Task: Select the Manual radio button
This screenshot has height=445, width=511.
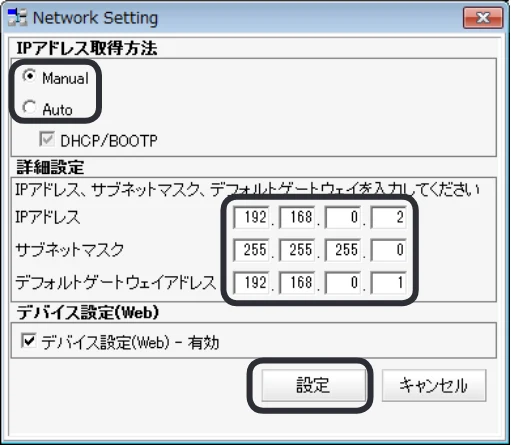Action: tap(29, 77)
